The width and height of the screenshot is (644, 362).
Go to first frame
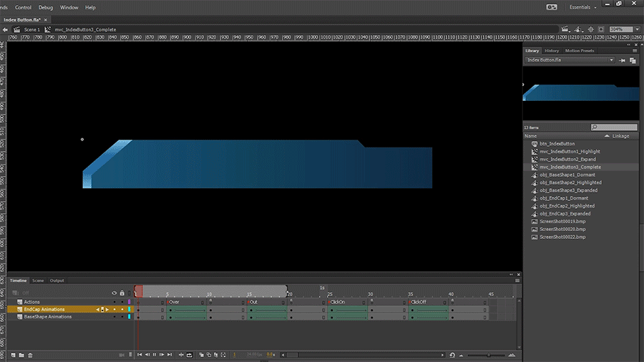coord(140,355)
